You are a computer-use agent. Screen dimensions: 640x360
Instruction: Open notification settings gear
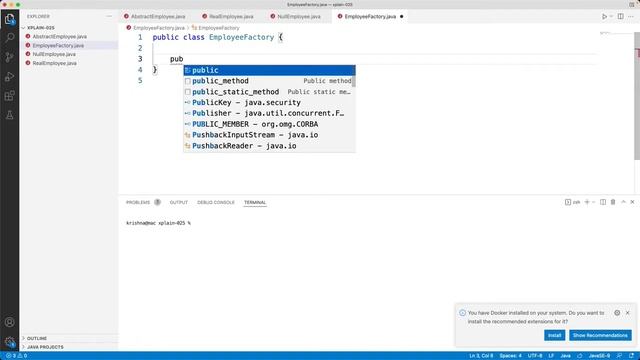click(617, 313)
